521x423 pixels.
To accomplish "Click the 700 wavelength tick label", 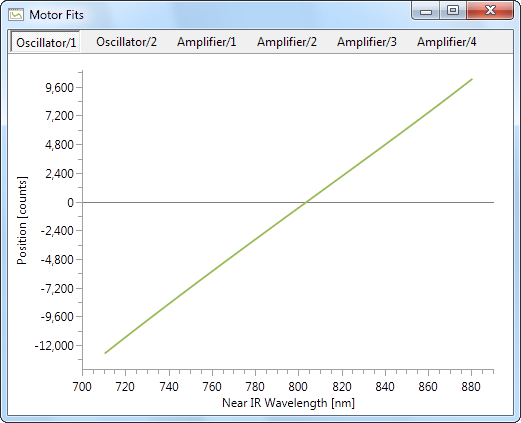I will point(82,387).
